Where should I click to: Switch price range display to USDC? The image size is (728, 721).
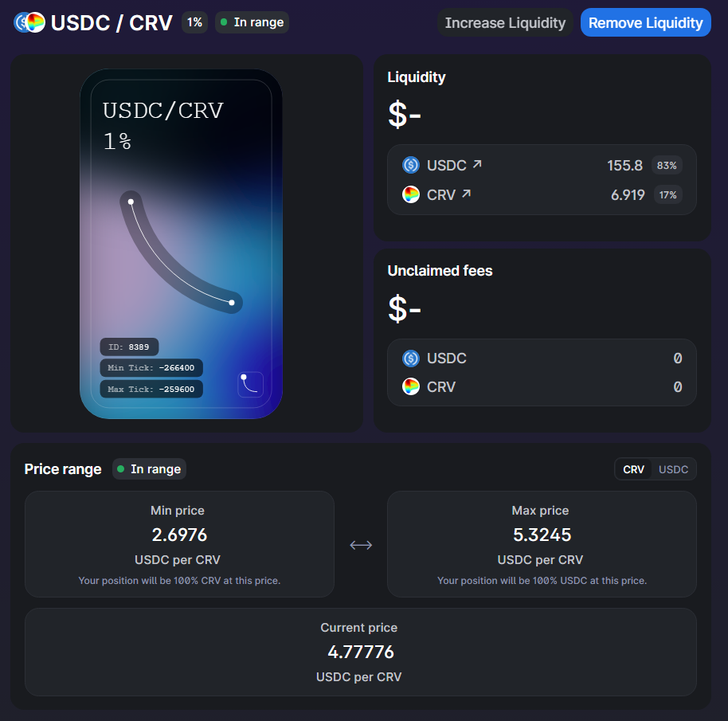coord(673,469)
